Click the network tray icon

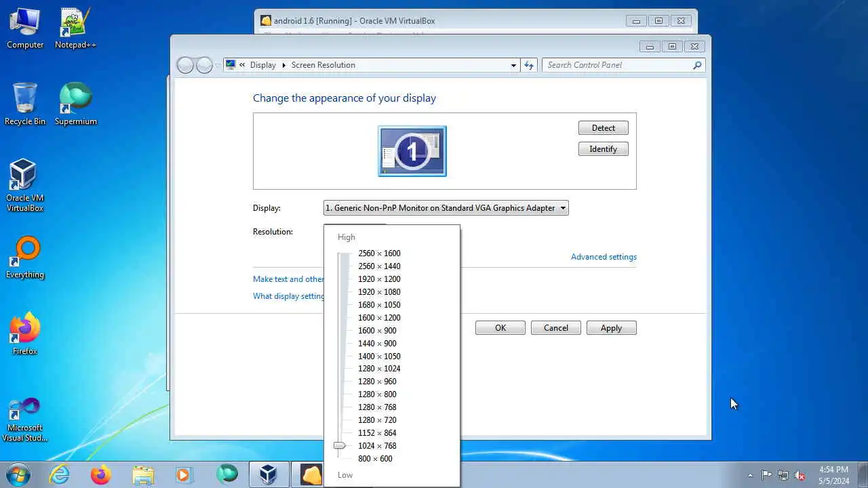(783, 475)
